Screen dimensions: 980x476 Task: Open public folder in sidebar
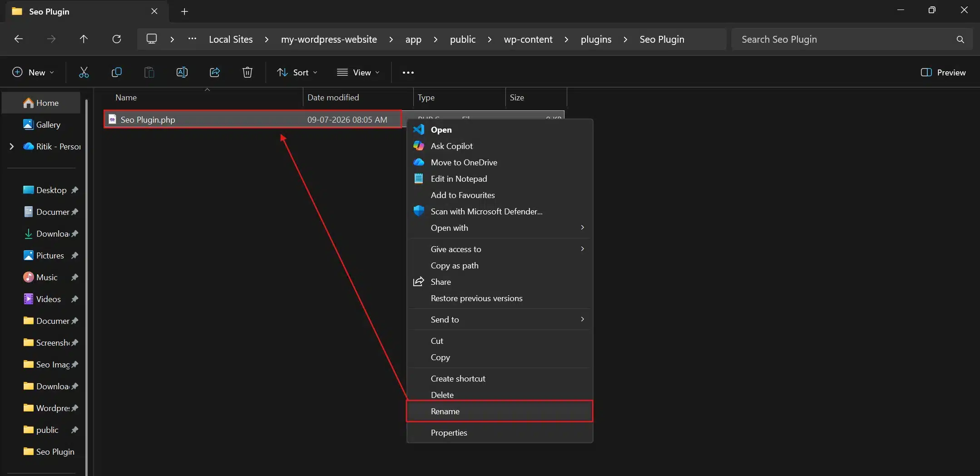[41, 430]
